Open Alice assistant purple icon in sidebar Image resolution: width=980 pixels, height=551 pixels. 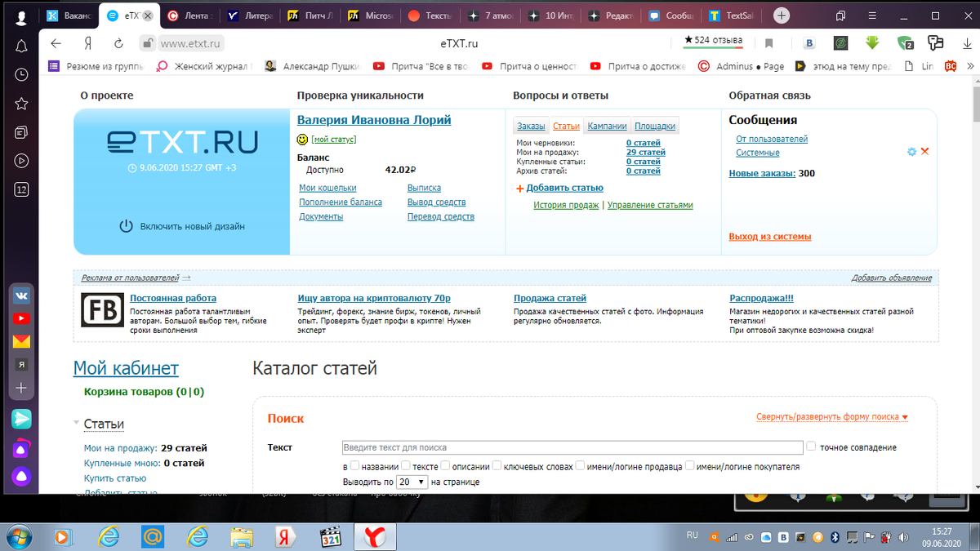click(21, 476)
